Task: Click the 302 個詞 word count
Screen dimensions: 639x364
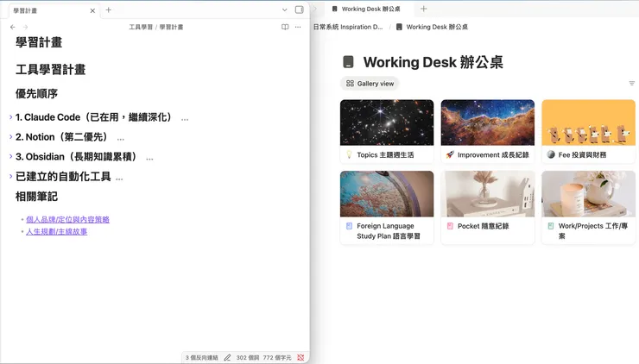Action: pyautogui.click(x=248, y=357)
